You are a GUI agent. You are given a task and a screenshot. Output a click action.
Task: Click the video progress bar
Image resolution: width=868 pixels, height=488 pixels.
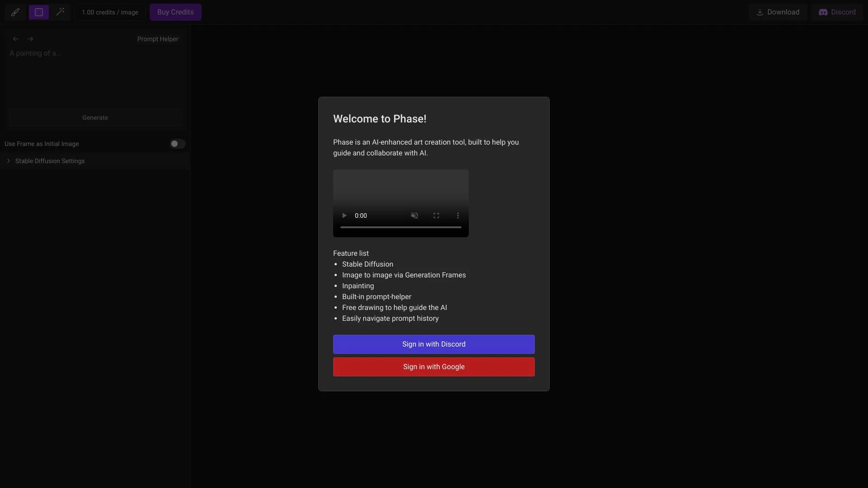401,227
